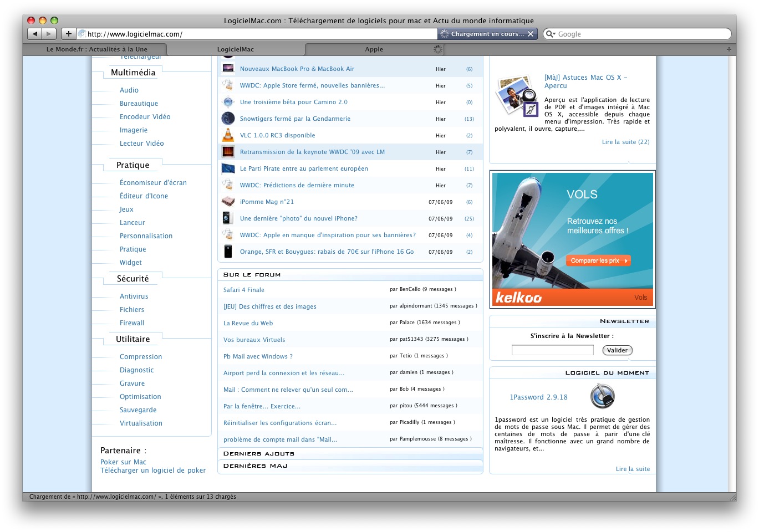Open the iPomme Mag n°21 article
This screenshot has width=759, height=532.
(267, 202)
